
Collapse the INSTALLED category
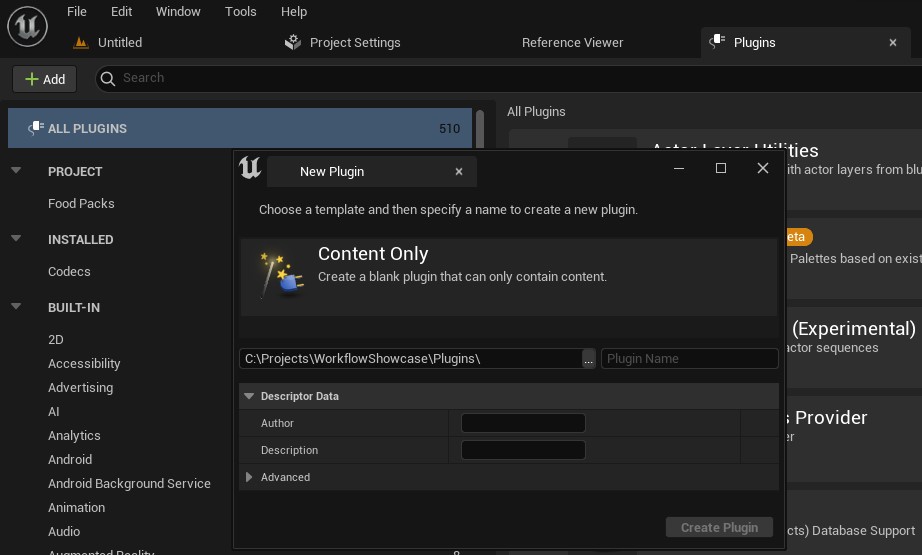tap(16, 239)
